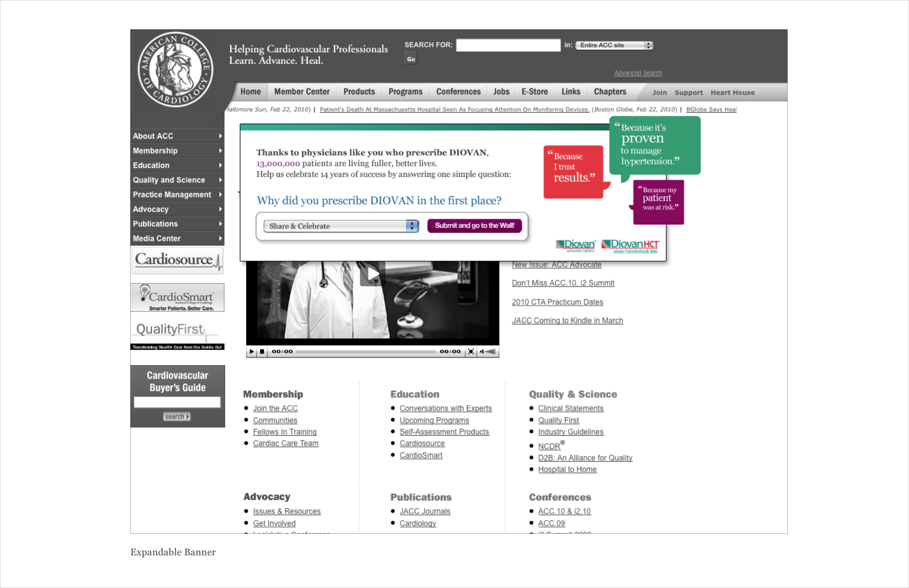Open 'Self-Assessment Products' link
The width and height of the screenshot is (909, 588).
pyautogui.click(x=444, y=431)
